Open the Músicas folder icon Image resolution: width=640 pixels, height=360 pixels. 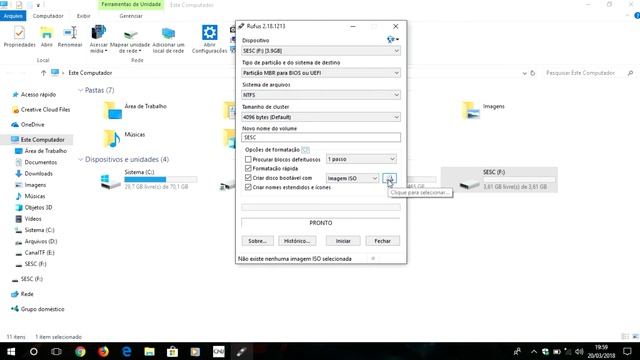[x=112, y=139]
